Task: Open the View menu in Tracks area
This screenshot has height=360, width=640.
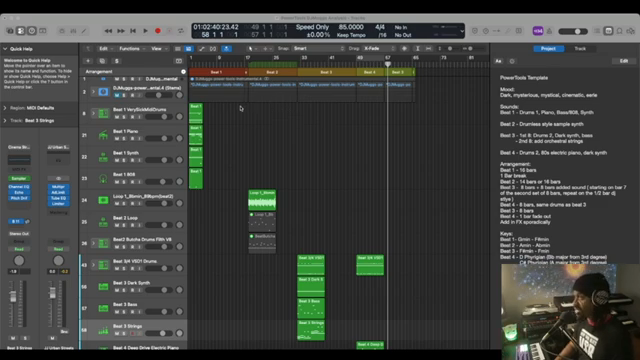Action: click(x=159, y=49)
